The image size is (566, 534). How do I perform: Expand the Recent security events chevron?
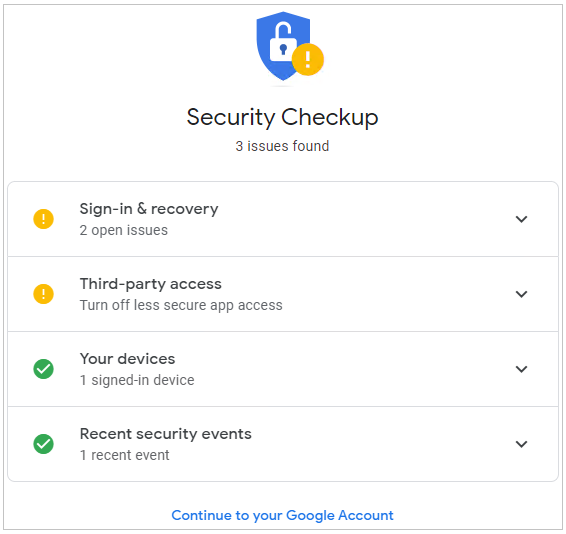pos(521,444)
